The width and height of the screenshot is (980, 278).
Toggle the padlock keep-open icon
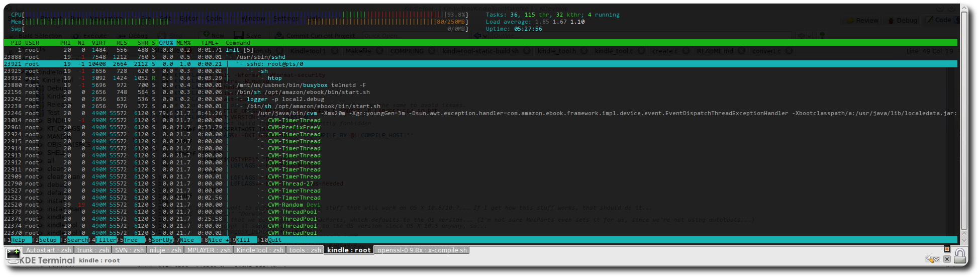pyautogui.click(x=959, y=256)
